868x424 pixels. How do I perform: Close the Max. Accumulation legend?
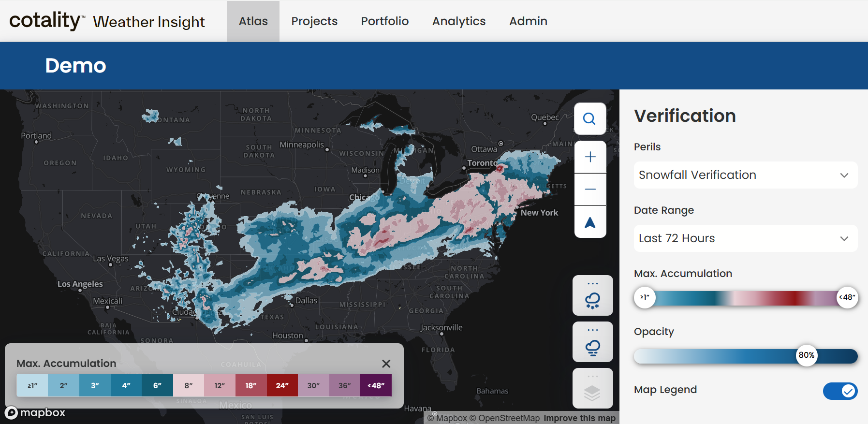click(386, 364)
